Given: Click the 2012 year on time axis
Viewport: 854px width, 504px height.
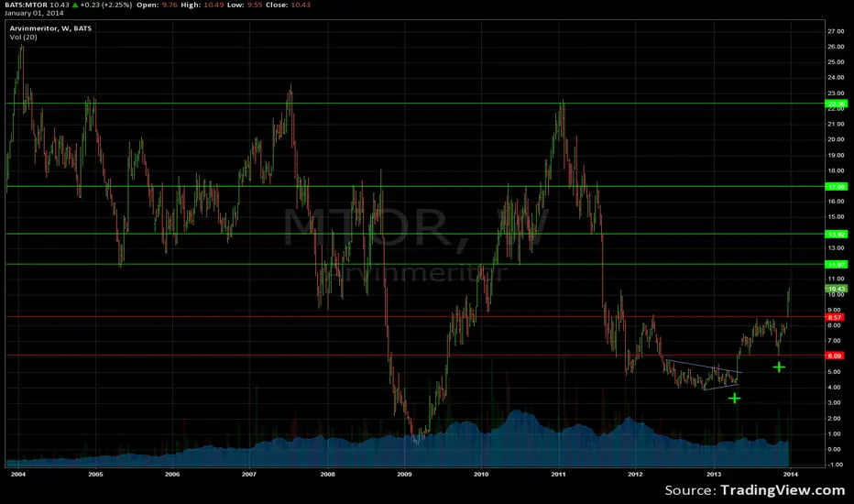Looking at the screenshot, I should pyautogui.click(x=635, y=474).
